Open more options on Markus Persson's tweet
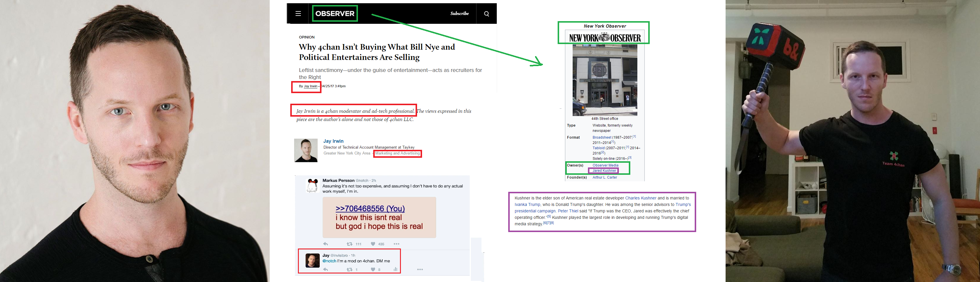 [396, 244]
